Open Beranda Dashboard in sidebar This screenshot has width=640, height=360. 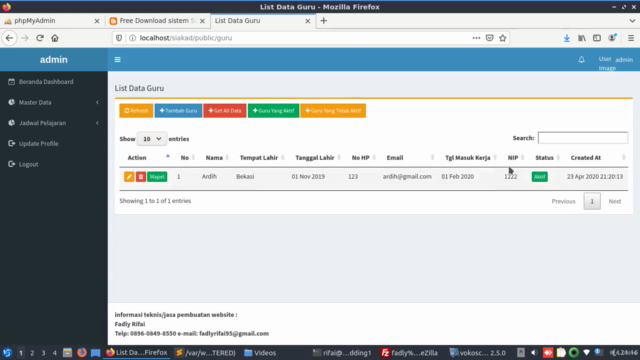click(x=46, y=82)
